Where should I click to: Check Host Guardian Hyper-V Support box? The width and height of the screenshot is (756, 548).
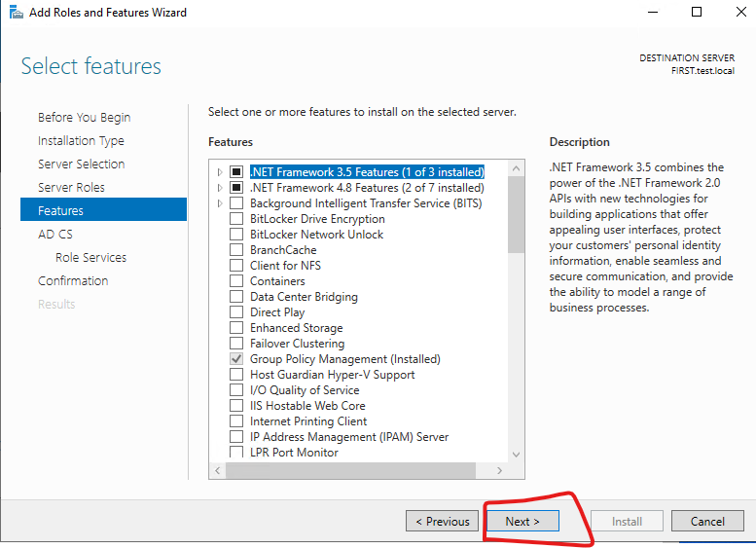[236, 375]
